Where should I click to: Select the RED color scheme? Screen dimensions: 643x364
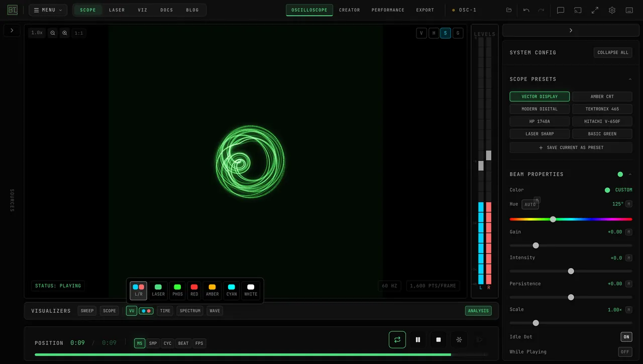(x=194, y=290)
